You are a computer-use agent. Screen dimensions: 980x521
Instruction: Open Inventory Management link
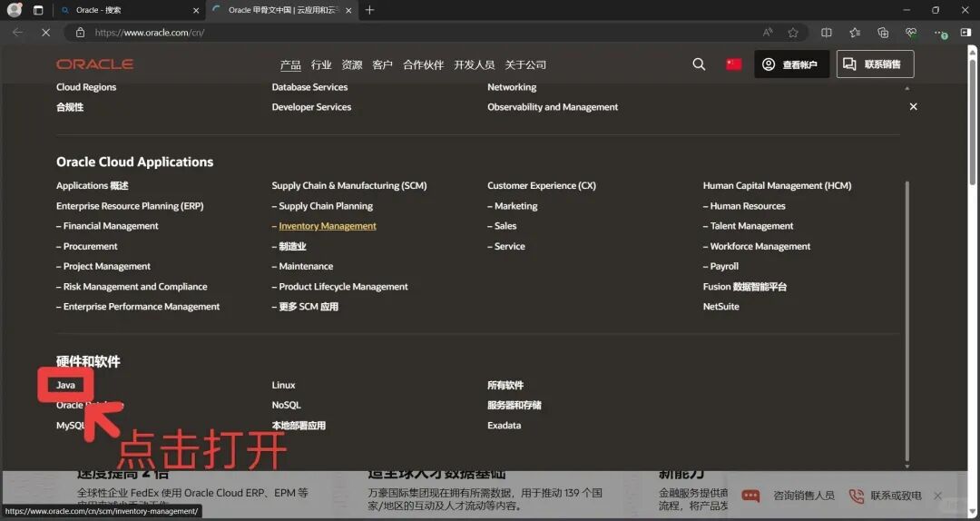tap(328, 226)
